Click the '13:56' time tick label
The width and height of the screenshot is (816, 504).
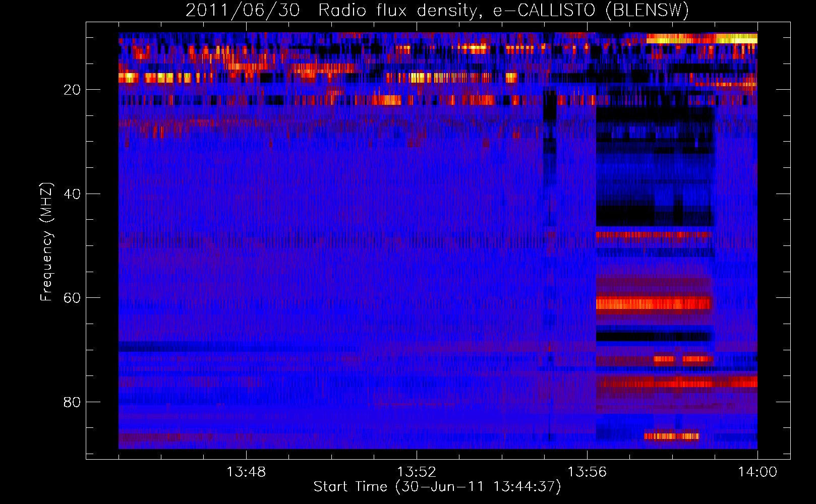coord(587,472)
